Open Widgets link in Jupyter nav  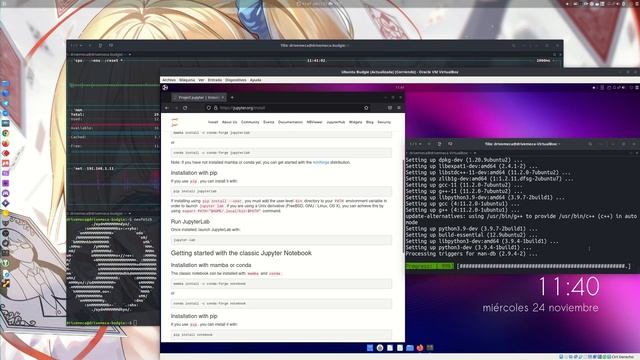(356, 122)
